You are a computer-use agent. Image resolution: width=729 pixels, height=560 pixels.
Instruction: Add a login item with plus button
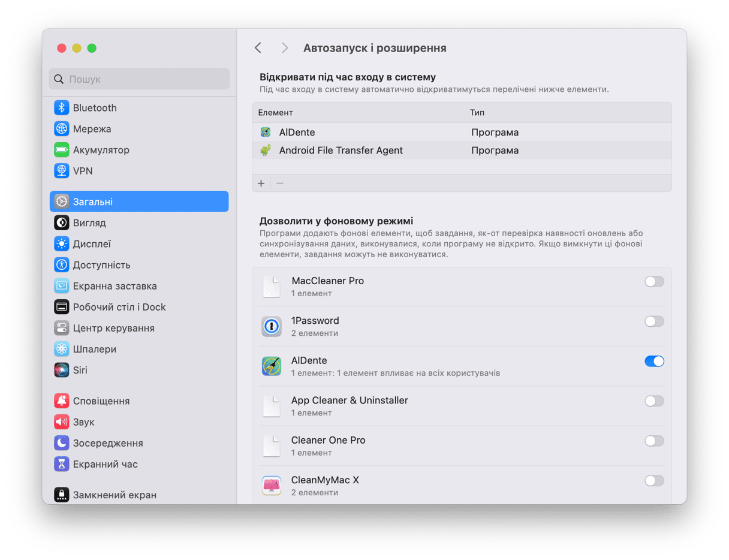point(261,183)
